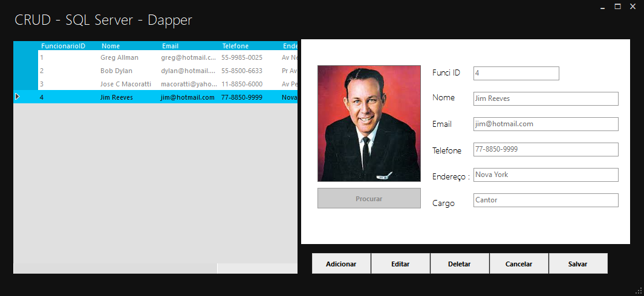Select the Jose C Macoratti cell
This screenshot has width=644, height=296.
[129, 84]
